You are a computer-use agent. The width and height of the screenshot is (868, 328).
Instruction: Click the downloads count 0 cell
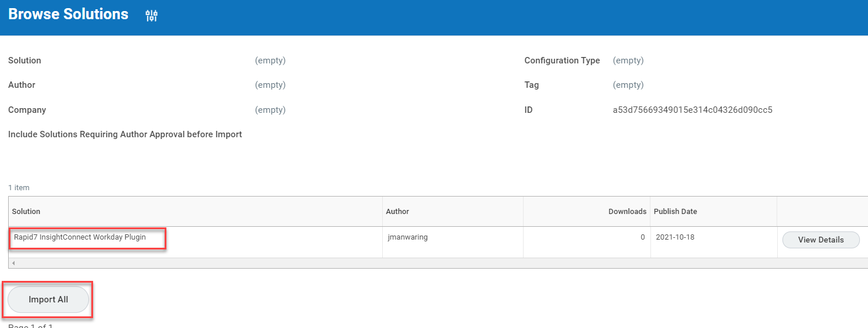click(x=642, y=237)
